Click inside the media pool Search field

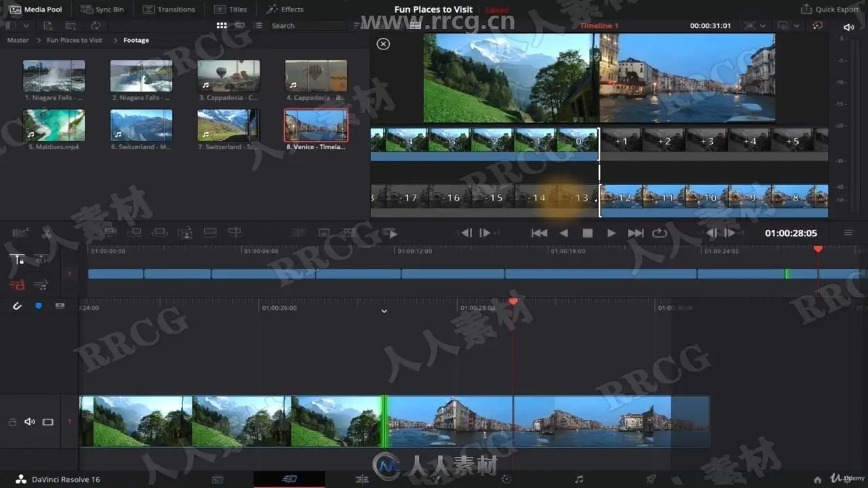coord(307,26)
